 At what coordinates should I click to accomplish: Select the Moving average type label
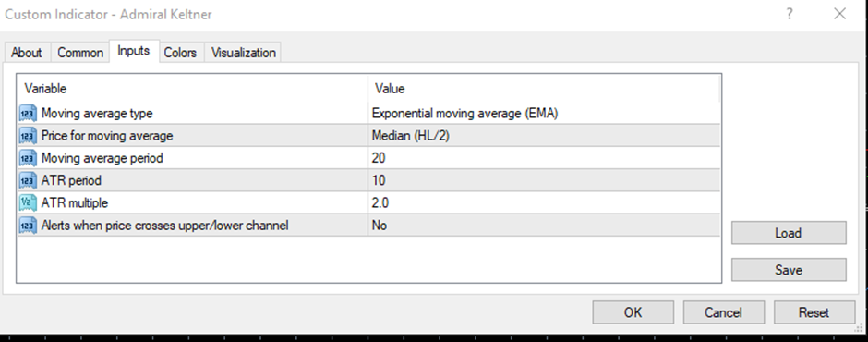click(97, 114)
